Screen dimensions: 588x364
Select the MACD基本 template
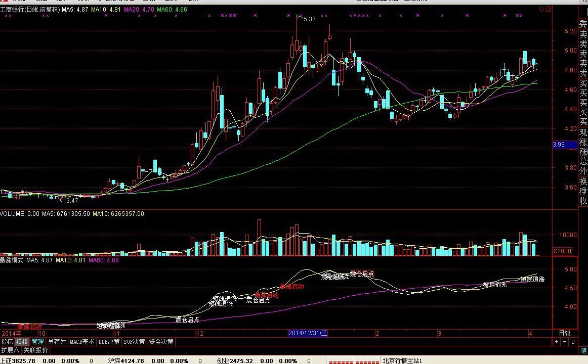click(x=82, y=342)
